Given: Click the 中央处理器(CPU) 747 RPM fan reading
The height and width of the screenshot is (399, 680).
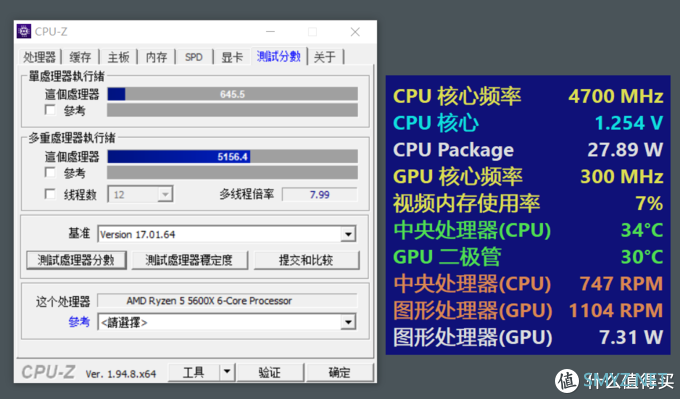Looking at the screenshot, I should click(x=528, y=284).
